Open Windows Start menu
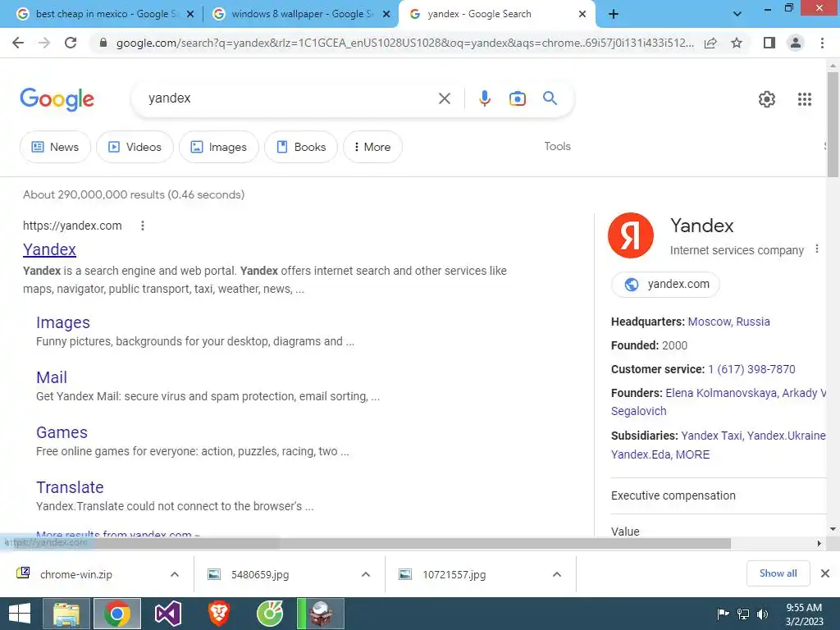The width and height of the screenshot is (840, 630). tap(20, 614)
